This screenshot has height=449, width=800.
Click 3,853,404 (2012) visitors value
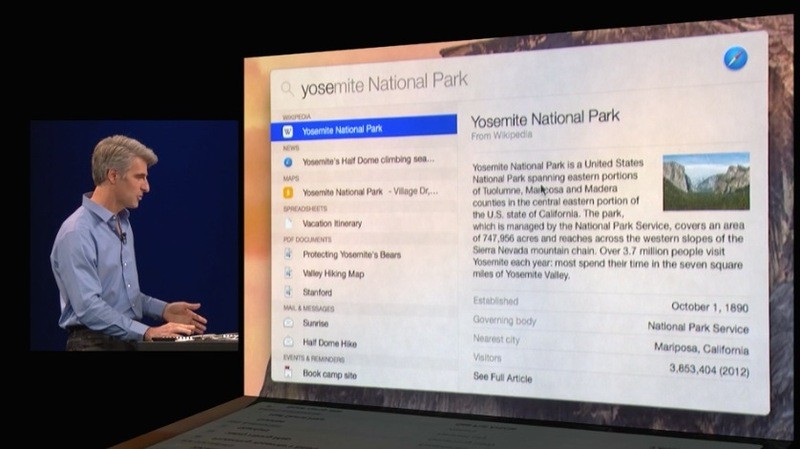tap(709, 369)
